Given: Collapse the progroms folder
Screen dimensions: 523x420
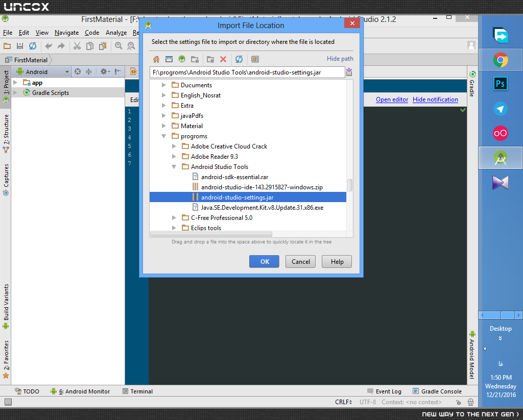Looking at the screenshot, I should tap(164, 136).
